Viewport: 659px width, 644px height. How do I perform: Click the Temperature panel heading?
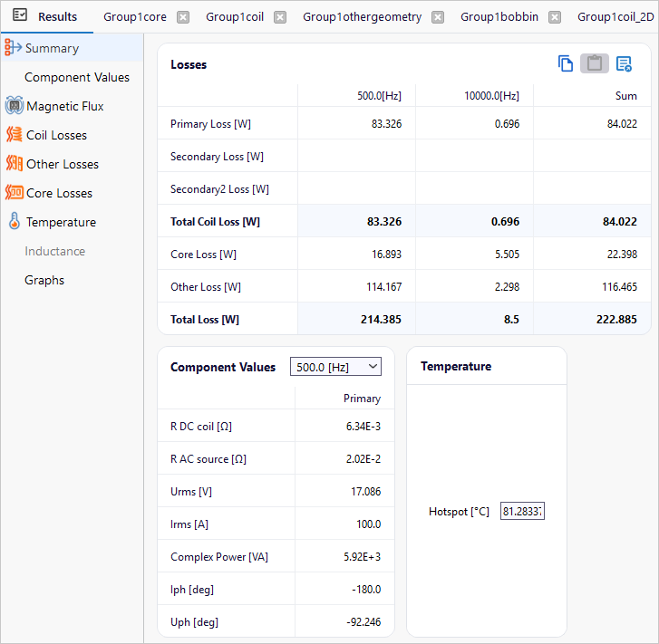click(456, 366)
